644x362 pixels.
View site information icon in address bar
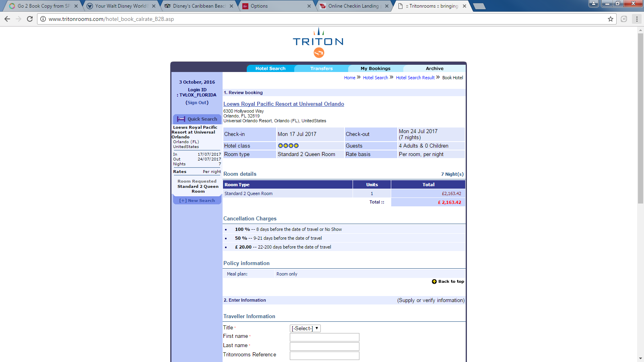[x=43, y=19]
